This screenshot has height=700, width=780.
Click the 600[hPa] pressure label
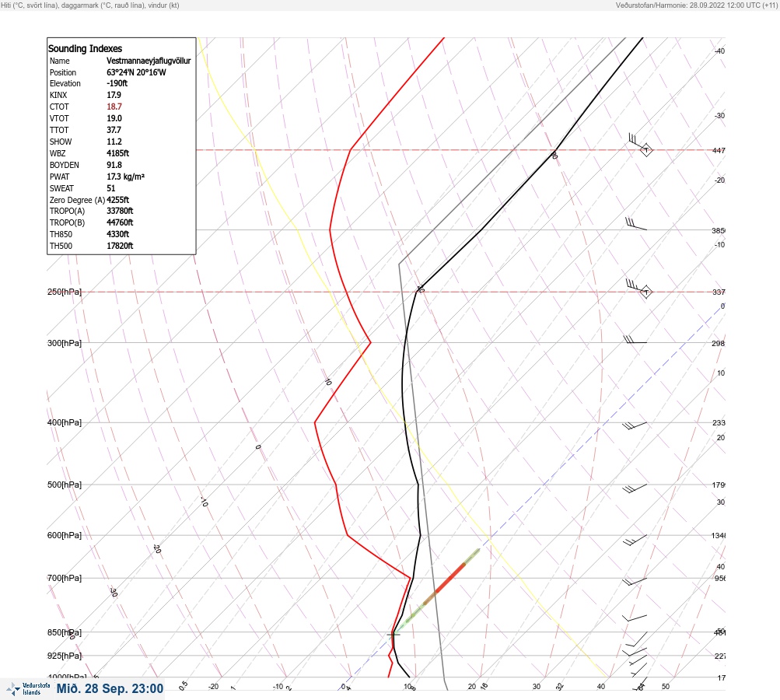coord(65,535)
